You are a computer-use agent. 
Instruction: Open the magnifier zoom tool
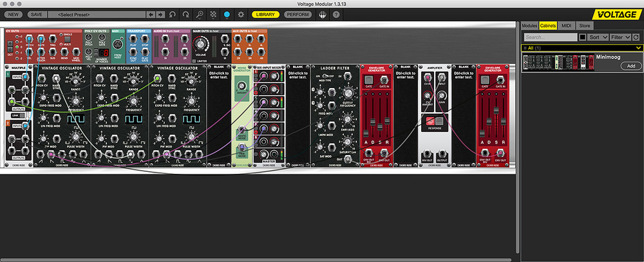click(200, 14)
